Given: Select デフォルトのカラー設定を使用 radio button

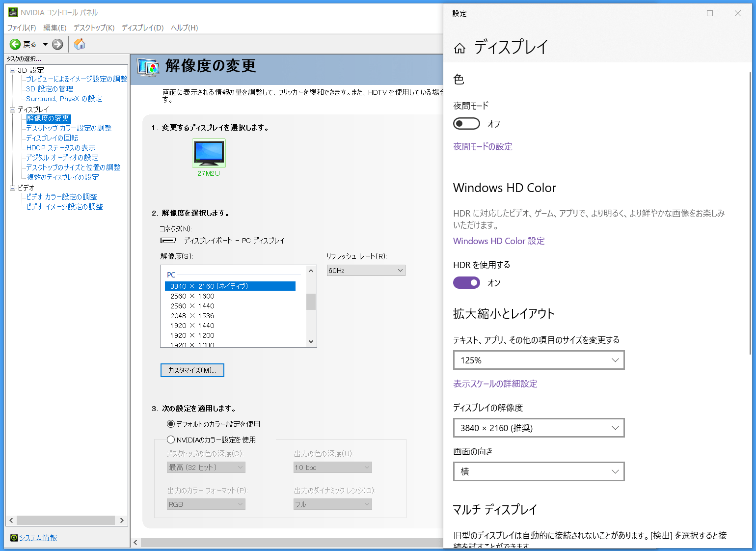Looking at the screenshot, I should coord(171,424).
